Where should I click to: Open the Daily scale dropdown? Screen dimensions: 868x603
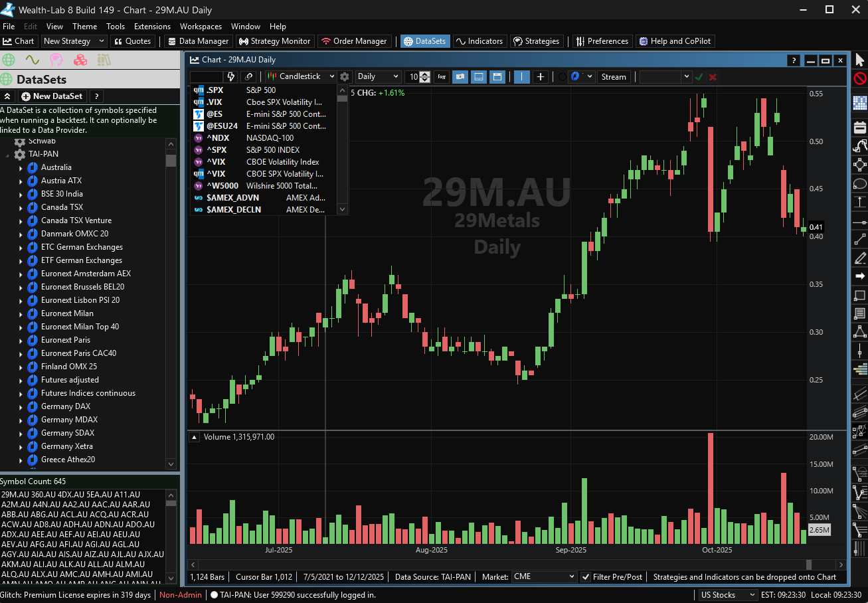coord(377,77)
